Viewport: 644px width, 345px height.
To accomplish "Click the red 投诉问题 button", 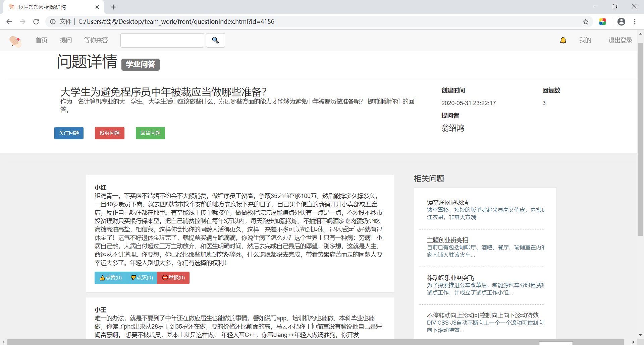I will click(110, 133).
